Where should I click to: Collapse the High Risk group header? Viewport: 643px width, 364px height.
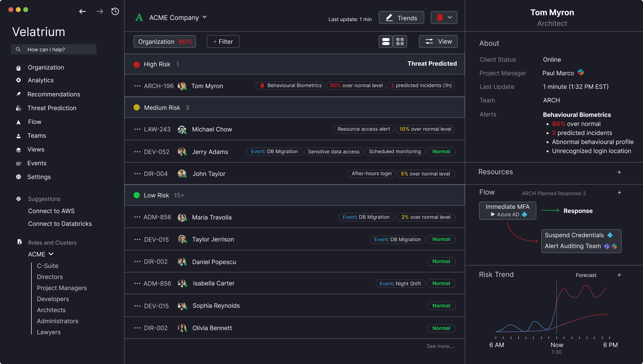pos(294,64)
